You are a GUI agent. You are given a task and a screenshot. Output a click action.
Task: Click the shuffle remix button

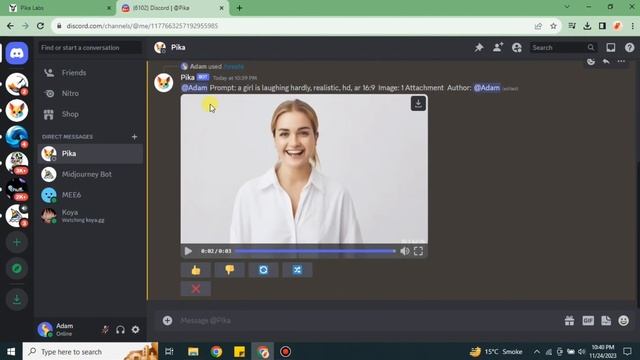(297, 270)
